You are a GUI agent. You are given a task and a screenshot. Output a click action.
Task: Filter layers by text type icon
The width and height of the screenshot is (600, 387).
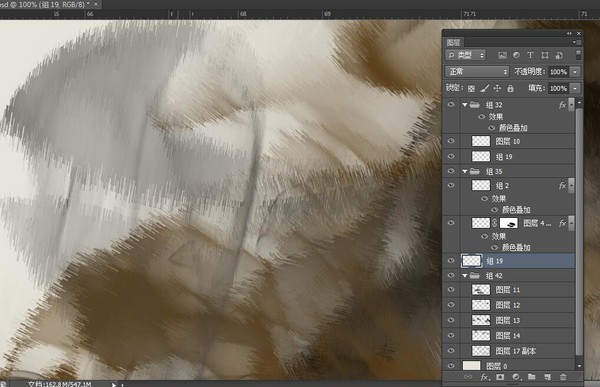pyautogui.click(x=530, y=55)
